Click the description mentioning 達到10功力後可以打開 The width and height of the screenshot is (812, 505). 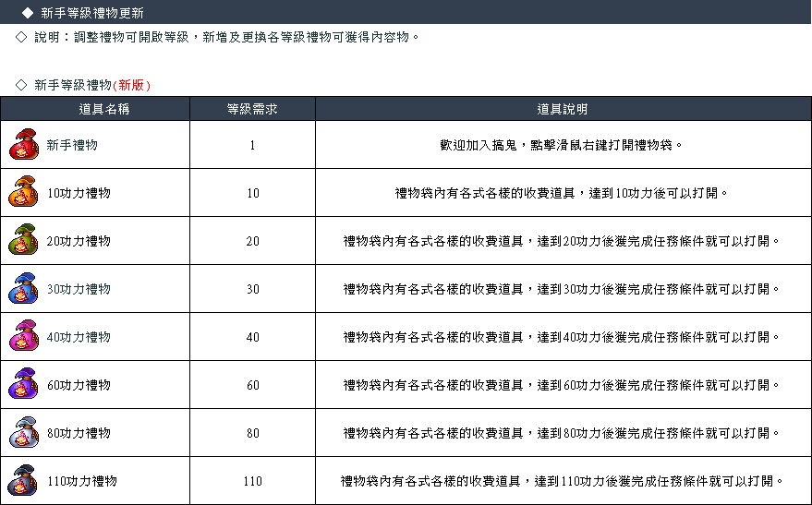coord(562,193)
